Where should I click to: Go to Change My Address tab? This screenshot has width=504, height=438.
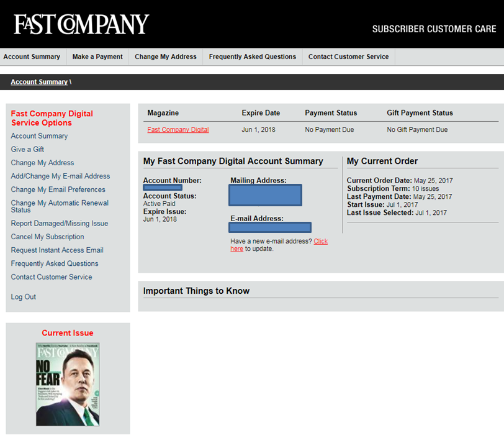tap(166, 57)
